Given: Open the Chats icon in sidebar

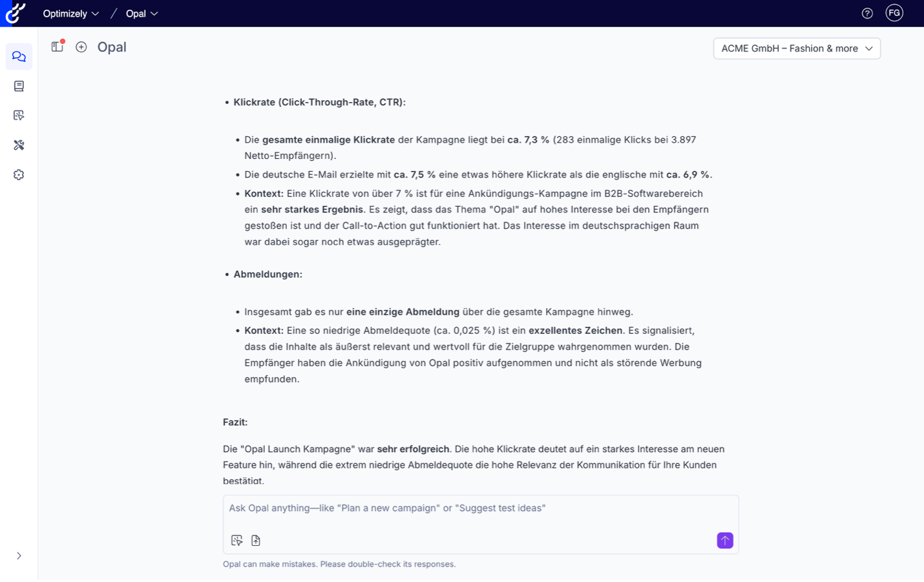Looking at the screenshot, I should click(x=19, y=57).
